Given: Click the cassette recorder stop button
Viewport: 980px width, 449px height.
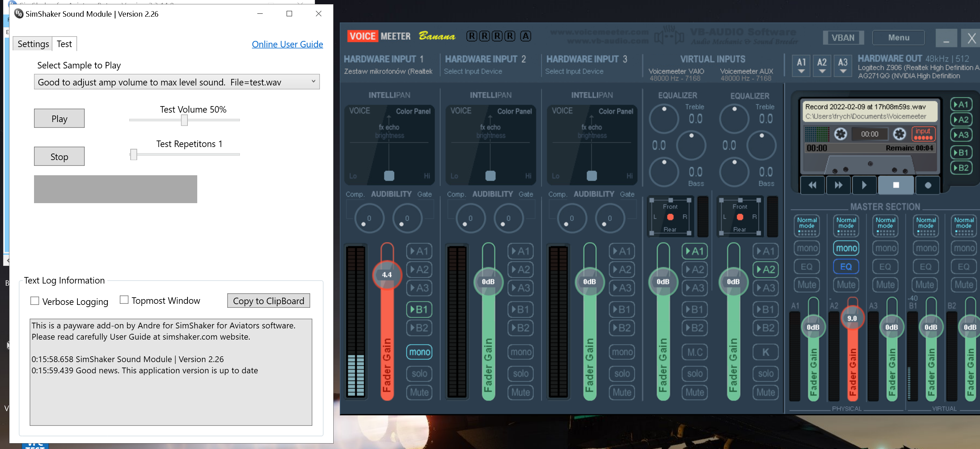Looking at the screenshot, I should pyautogui.click(x=896, y=185).
